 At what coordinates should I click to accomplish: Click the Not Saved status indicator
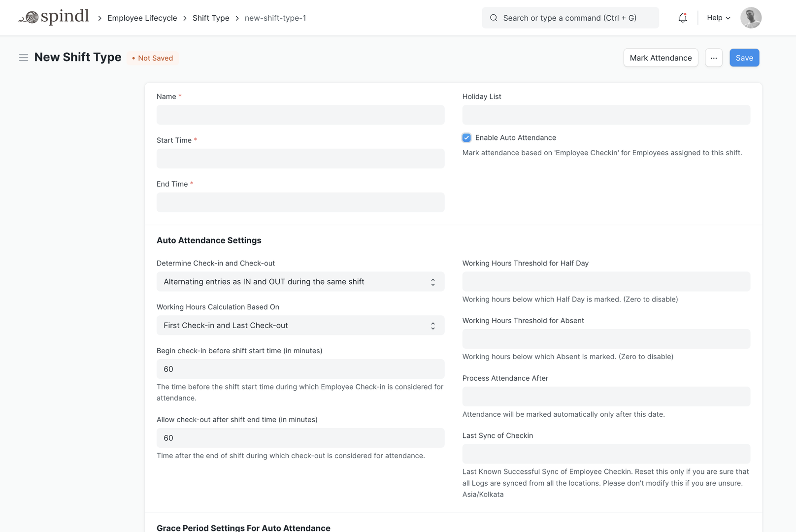pos(153,58)
